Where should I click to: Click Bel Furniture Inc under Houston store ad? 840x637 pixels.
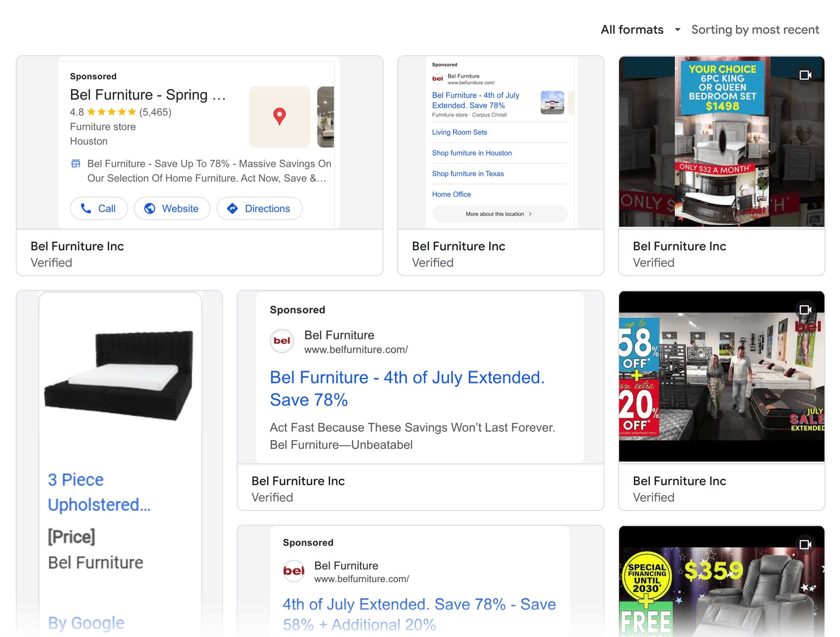(x=77, y=246)
